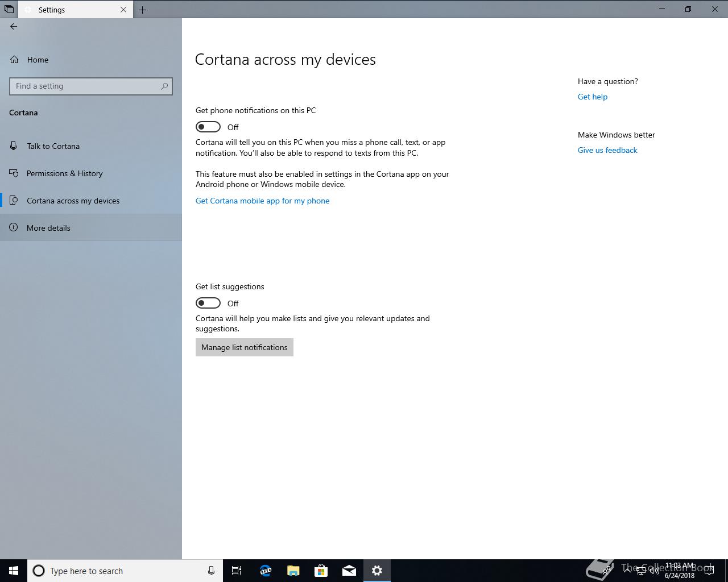Show hidden tray icons chevron

tap(627, 570)
